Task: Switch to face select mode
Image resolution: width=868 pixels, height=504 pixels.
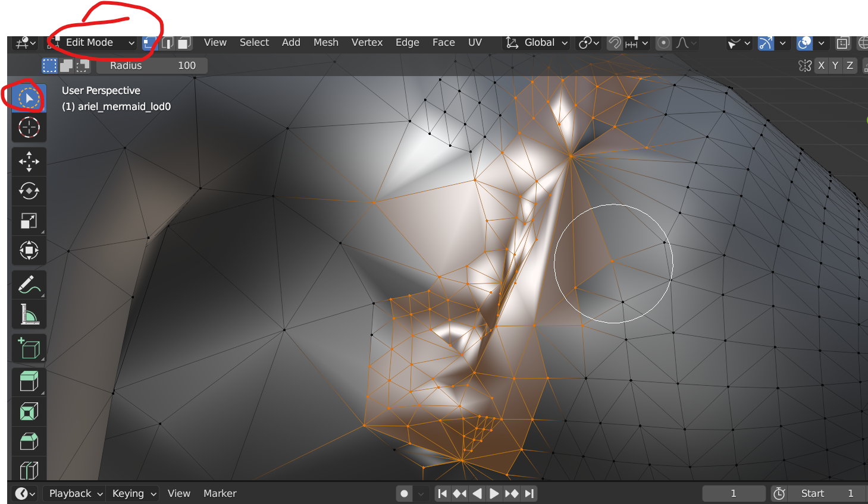Action: 184,43
